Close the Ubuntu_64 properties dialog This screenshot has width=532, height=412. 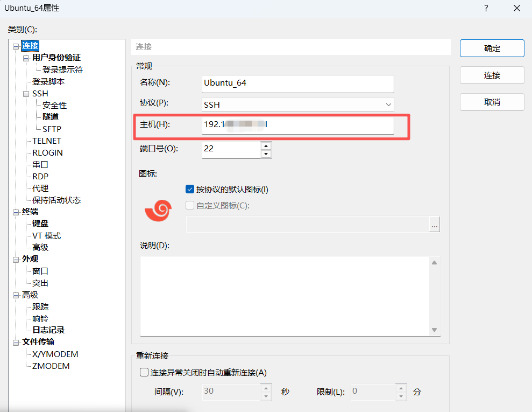coord(517,8)
